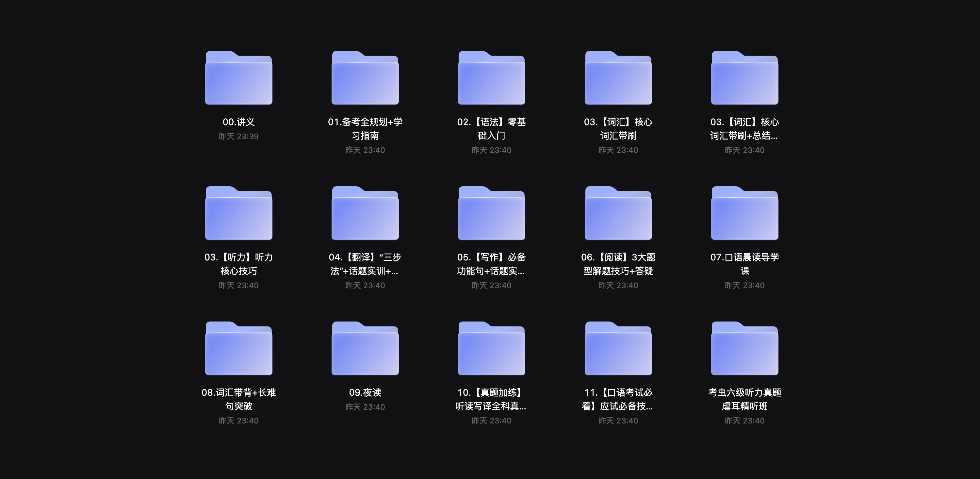The height and width of the screenshot is (479, 980).
Task: Open the 00.讲义 folder icon
Action: 238,78
